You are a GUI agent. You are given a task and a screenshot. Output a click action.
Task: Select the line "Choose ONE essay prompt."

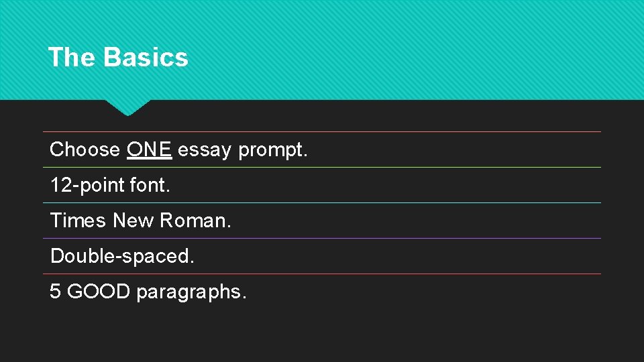(x=178, y=149)
